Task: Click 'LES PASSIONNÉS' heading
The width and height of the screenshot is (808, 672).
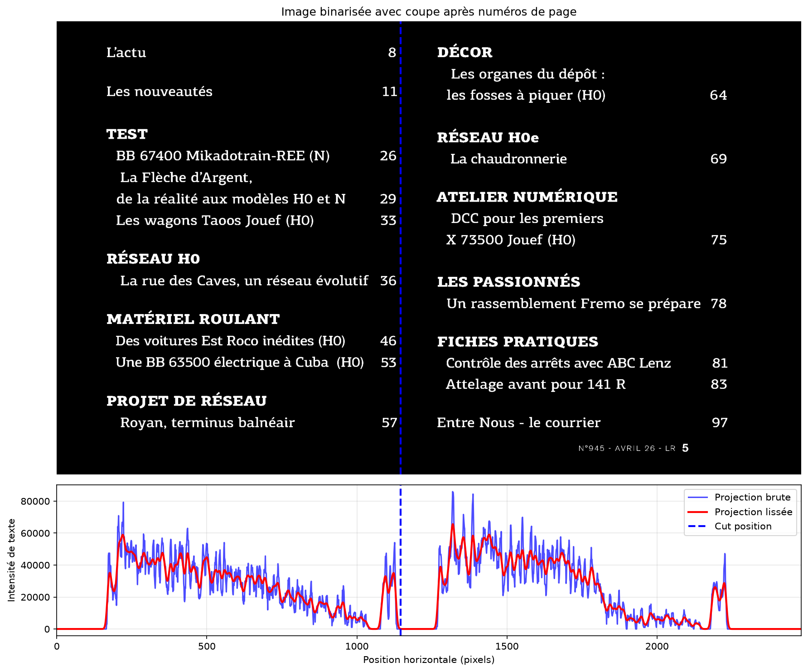Action: pyautogui.click(x=508, y=282)
